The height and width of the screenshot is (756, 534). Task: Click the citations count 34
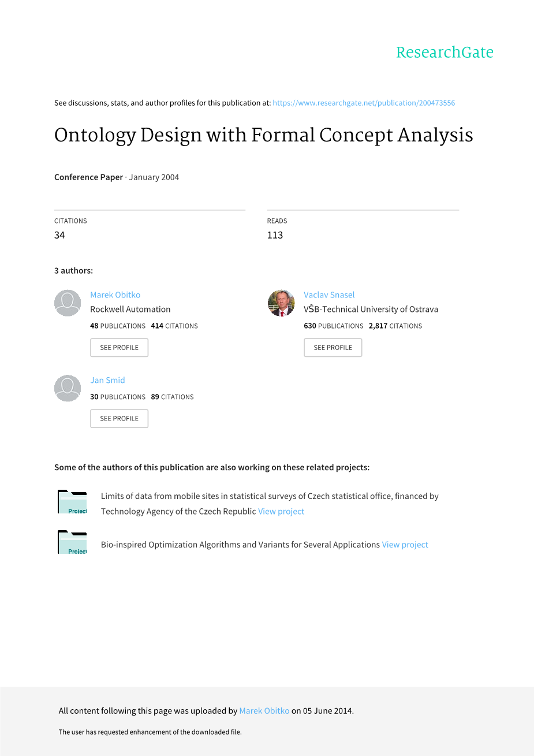(59, 235)
